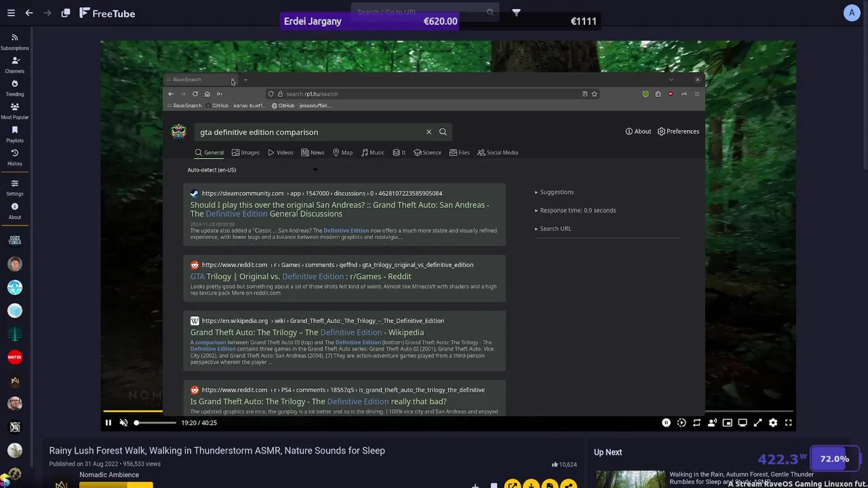
Task: Click the green circle extension icon
Action: pos(646,94)
